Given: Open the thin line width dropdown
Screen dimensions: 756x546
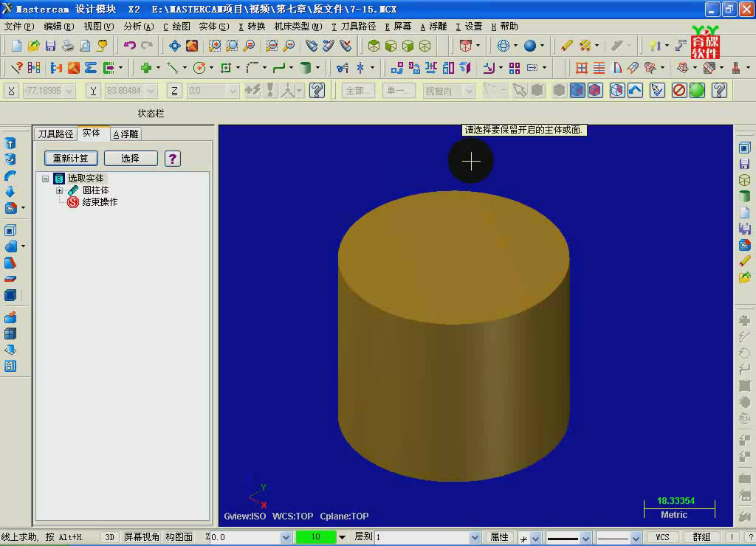Looking at the screenshot, I should 636,538.
